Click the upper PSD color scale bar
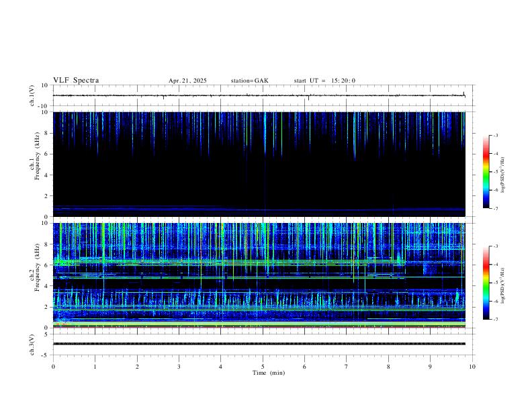Viewport: 532px width, 411px height. click(486, 171)
